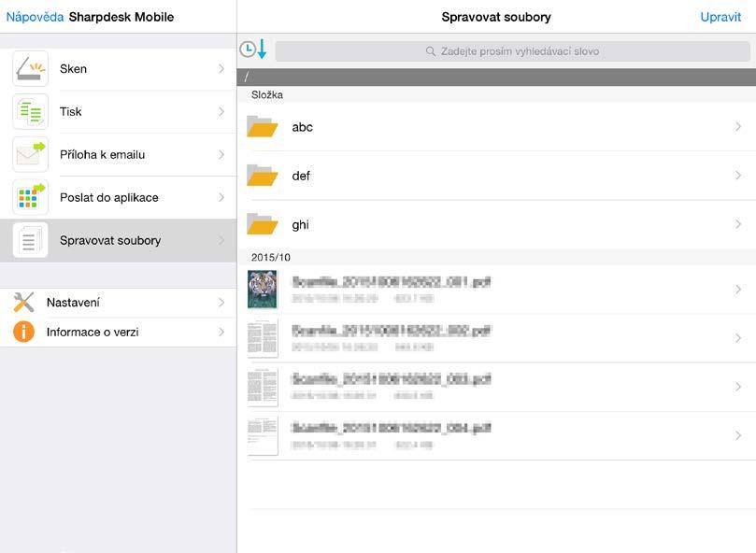
Task: Open the second scanned PDF thumbnail ending 002
Action: pos(263,337)
